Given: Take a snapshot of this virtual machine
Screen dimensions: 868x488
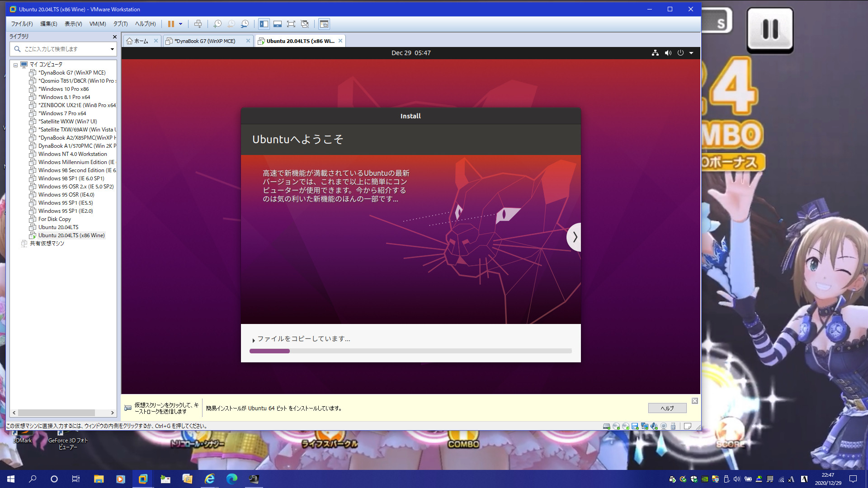Looking at the screenshot, I should [217, 24].
